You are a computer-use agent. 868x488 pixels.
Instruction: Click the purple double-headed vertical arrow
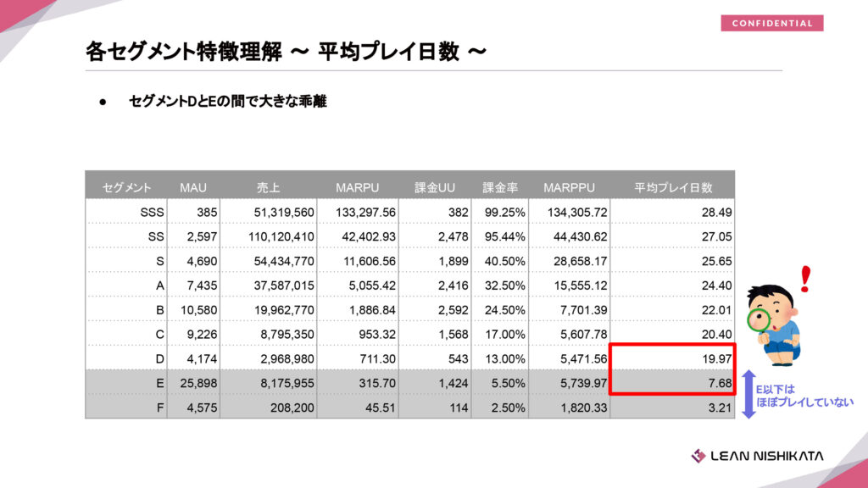(747, 394)
